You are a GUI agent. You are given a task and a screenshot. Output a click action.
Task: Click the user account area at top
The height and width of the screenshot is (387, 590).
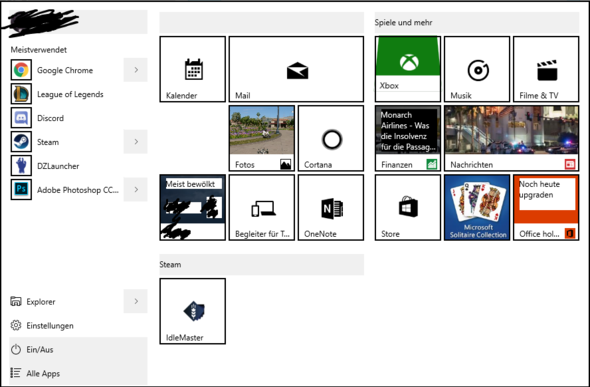tap(78, 22)
